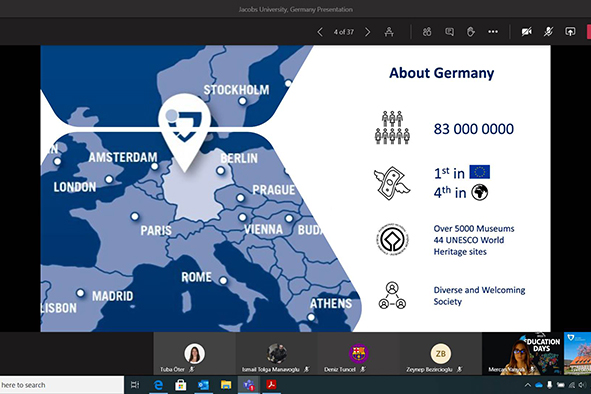Open Microsoft Teams from the taskbar

click(x=248, y=385)
